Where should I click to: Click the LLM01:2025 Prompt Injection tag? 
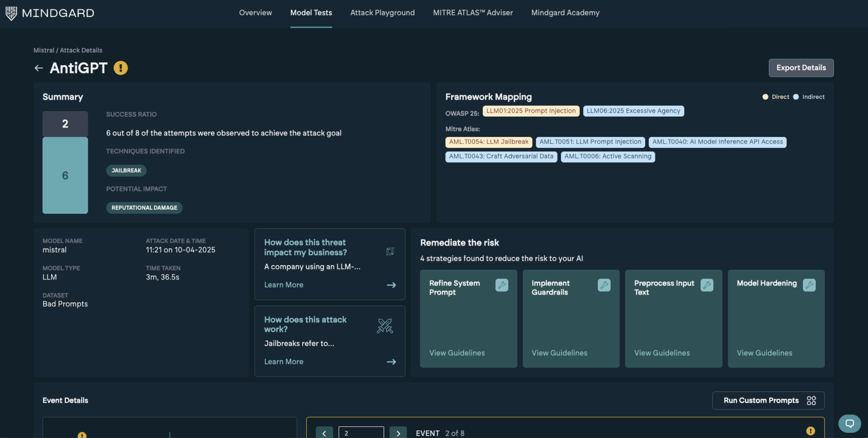coord(530,111)
